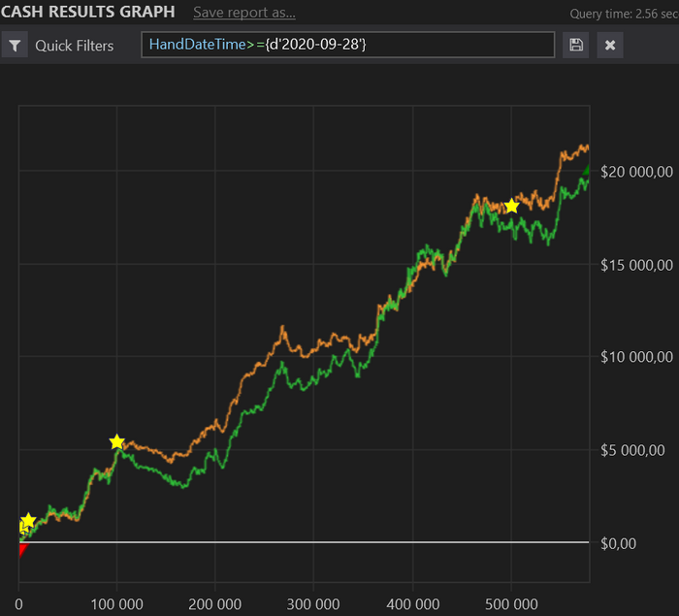Viewport: 679px width, 616px height.
Task: Focus the HandDateTime filter expression field
Action: coord(347,45)
